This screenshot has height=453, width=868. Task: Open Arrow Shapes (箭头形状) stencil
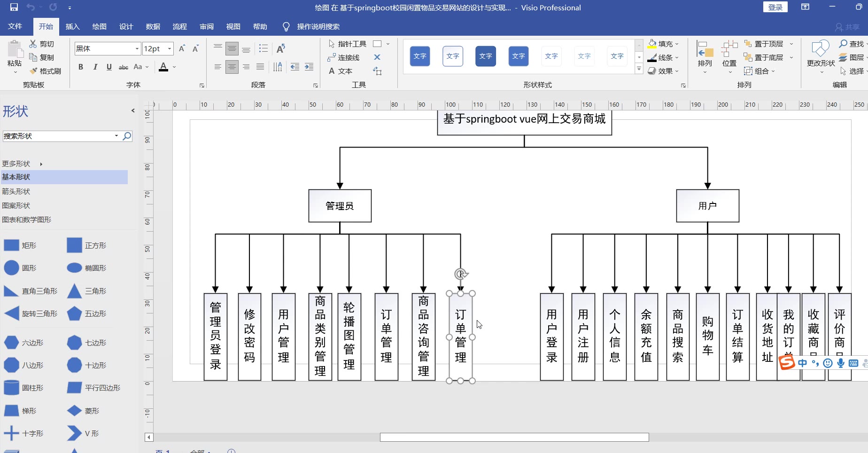pos(16,191)
